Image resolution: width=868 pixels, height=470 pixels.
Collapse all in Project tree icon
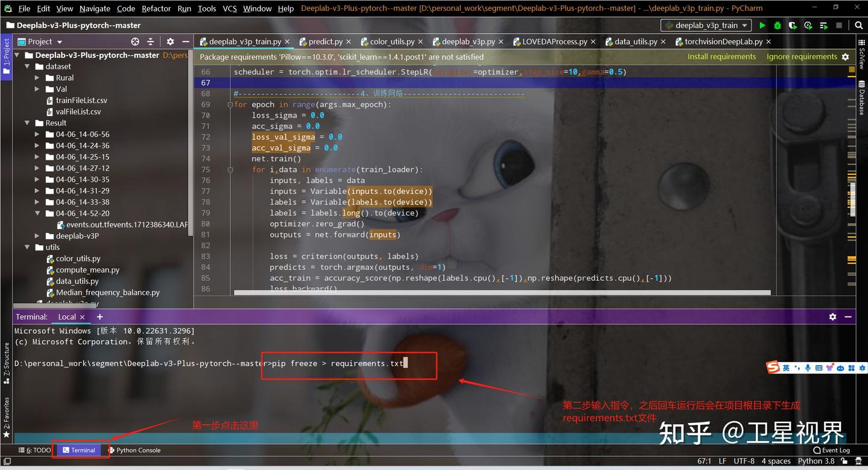point(150,42)
